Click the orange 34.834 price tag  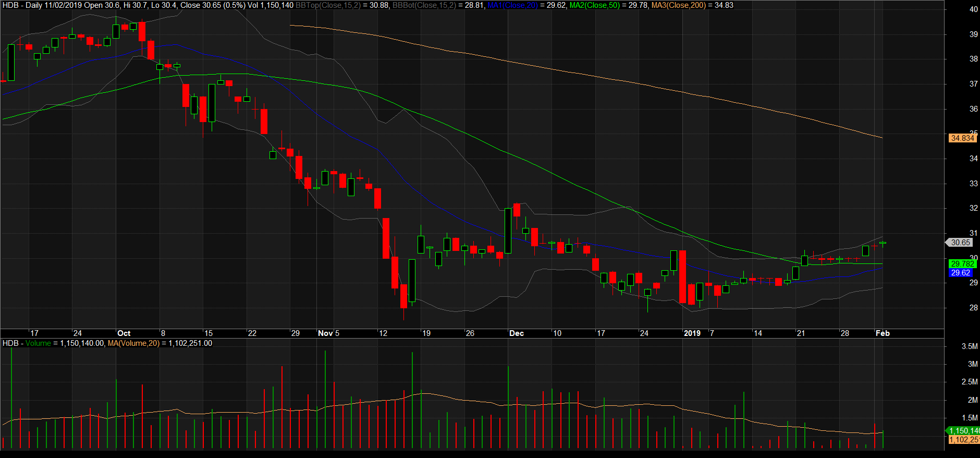[962, 138]
